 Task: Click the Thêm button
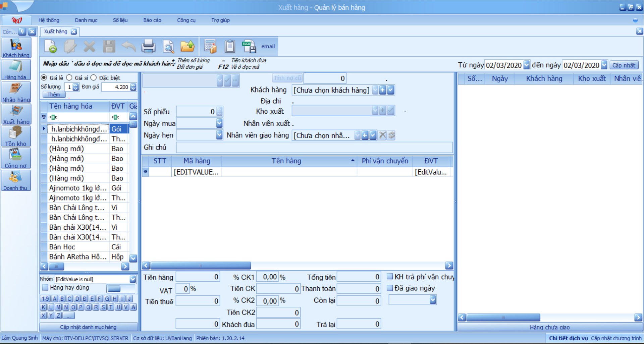tap(54, 95)
